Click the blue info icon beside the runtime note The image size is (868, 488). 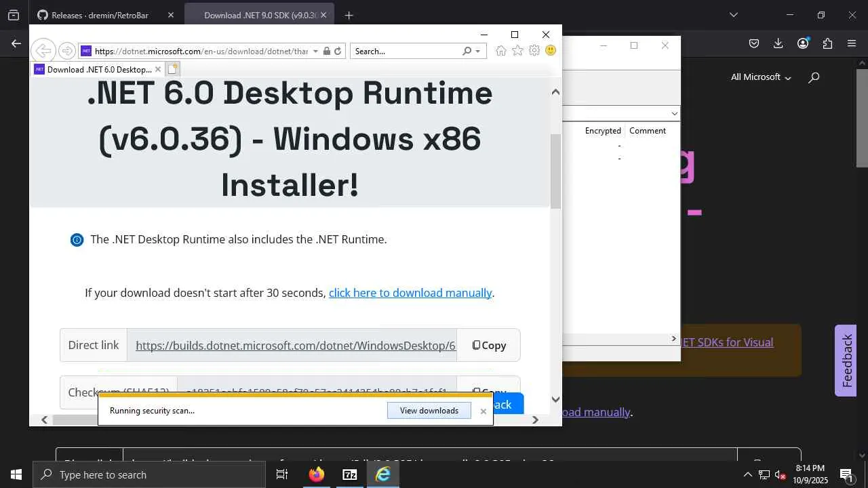click(x=77, y=240)
